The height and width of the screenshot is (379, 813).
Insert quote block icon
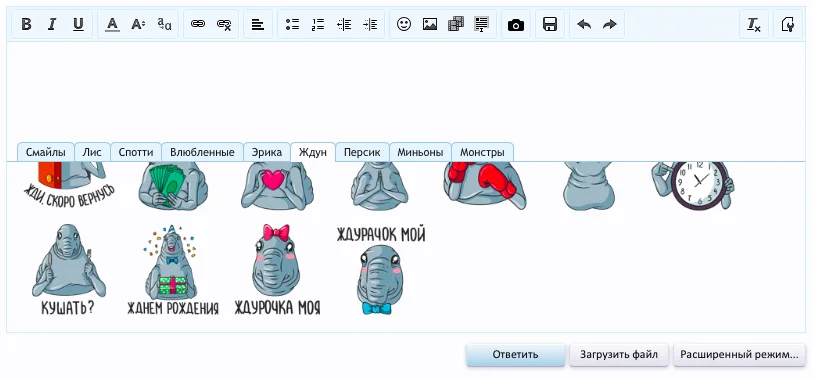(482, 24)
